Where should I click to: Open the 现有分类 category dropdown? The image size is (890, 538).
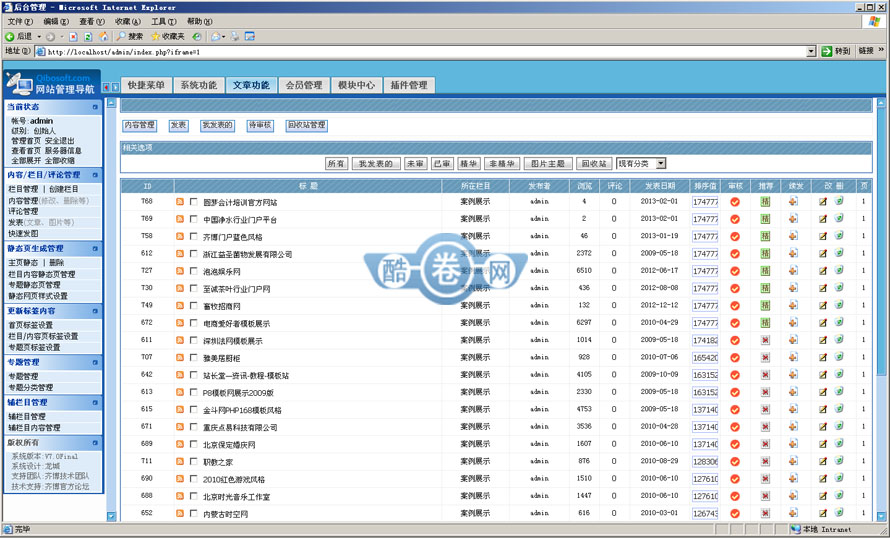click(641, 163)
